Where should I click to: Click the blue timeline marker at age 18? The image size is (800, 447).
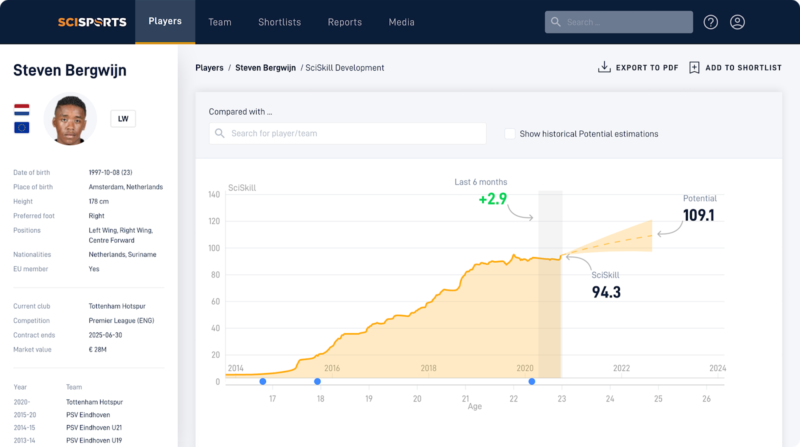point(317,381)
